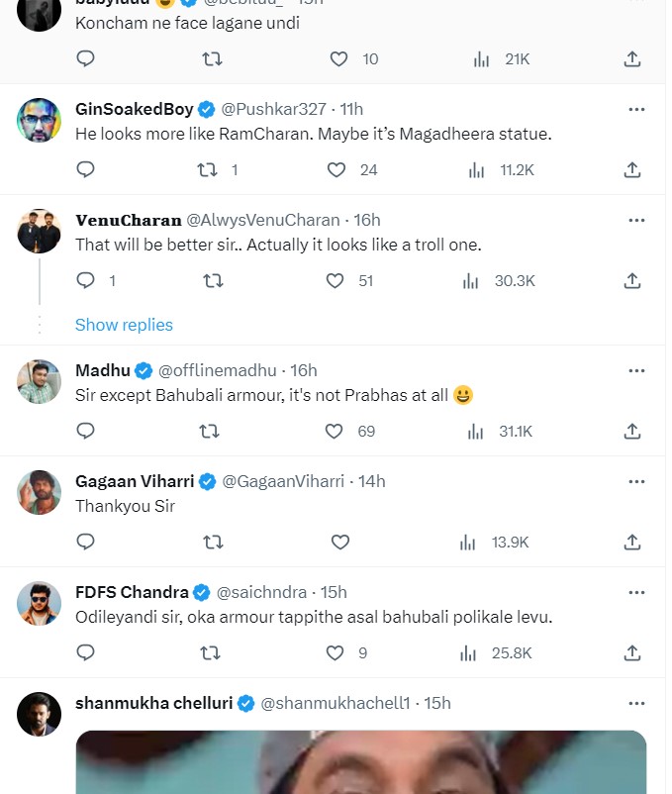
Task: Like Madhu's tweet with 69 likes
Action: pyautogui.click(x=336, y=432)
